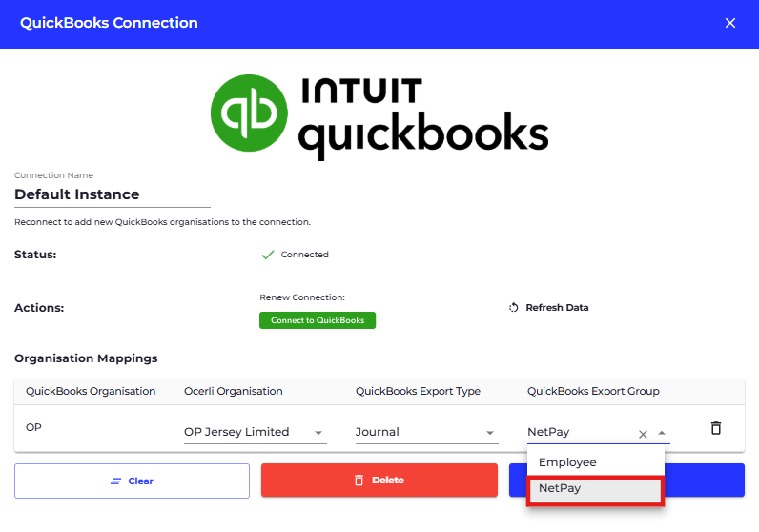Clear the NetPay export group selection
The width and height of the screenshot is (759, 532).
pos(643,434)
